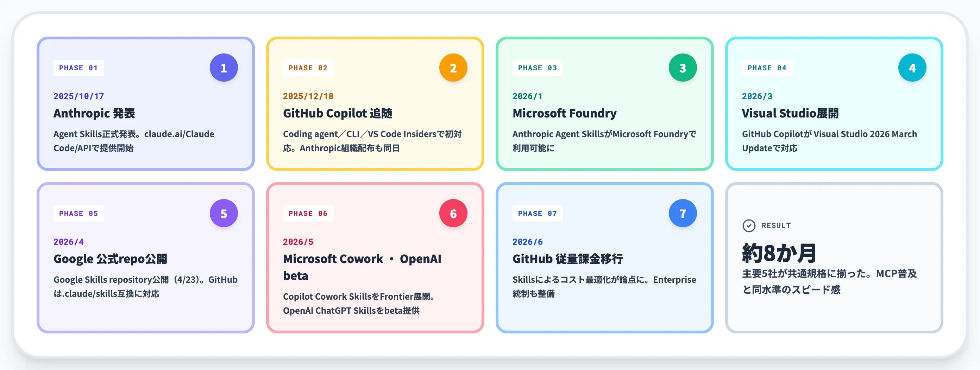Click the large 約8か月 text
The height and width of the screenshot is (370, 980).
tap(779, 253)
